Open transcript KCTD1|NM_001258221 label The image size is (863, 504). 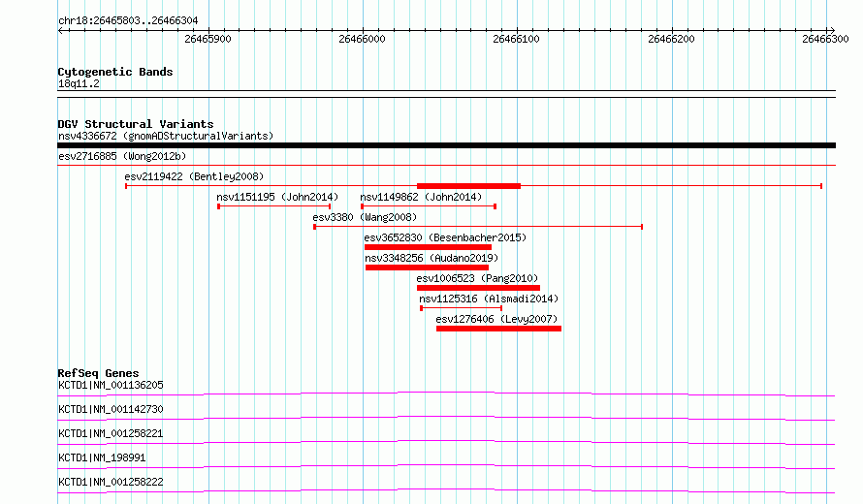click(x=111, y=433)
